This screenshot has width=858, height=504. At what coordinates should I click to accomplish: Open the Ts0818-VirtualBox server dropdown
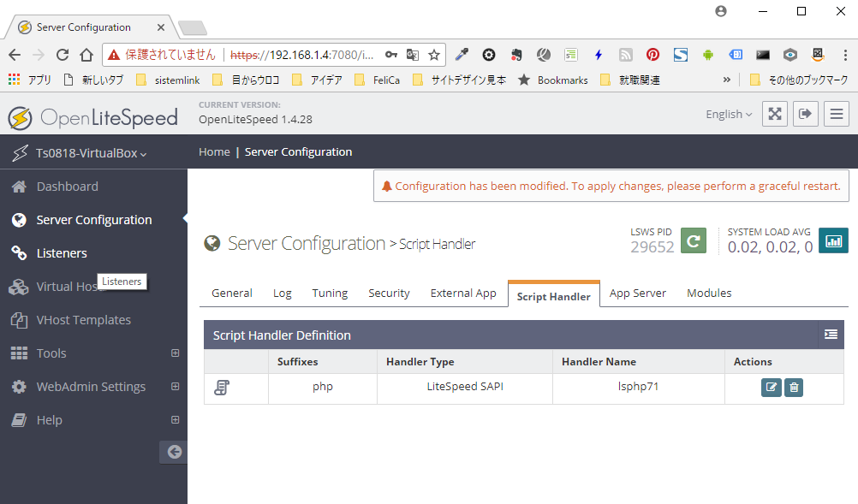(91, 153)
